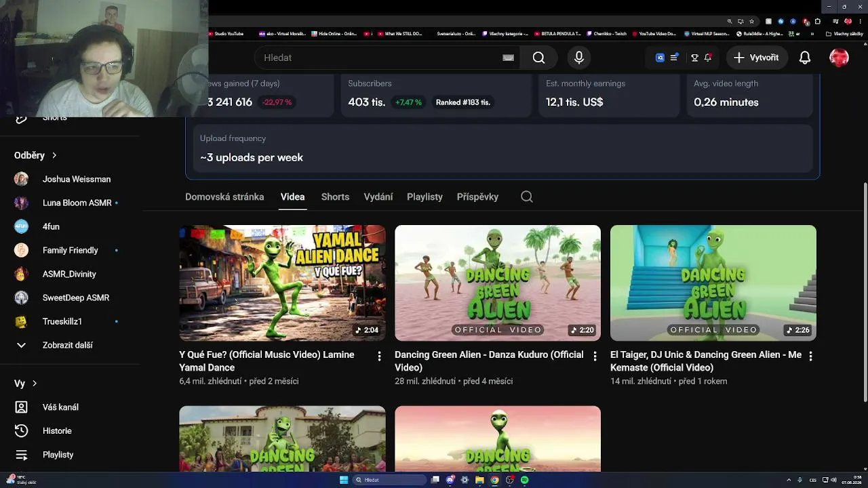
Task: Switch to the Shorts channel tab
Action: pyautogui.click(x=335, y=197)
